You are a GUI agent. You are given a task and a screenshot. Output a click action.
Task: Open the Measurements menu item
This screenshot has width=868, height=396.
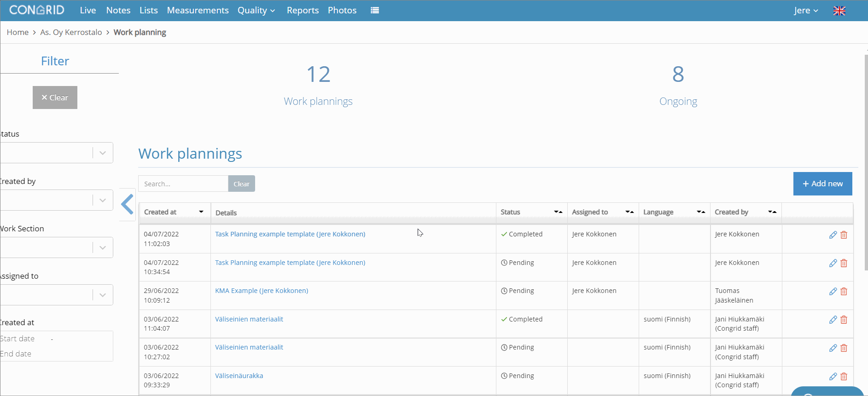198,10
